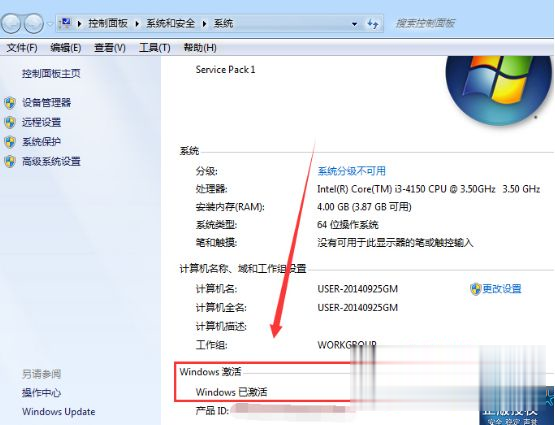Open 设备管理器 link

(46, 103)
